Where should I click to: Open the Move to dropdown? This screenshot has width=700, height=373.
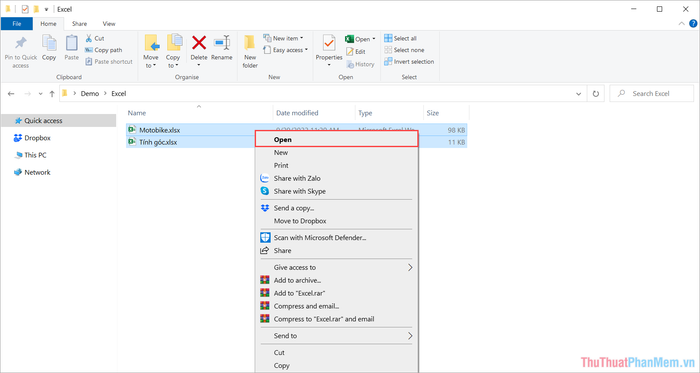coord(151,51)
